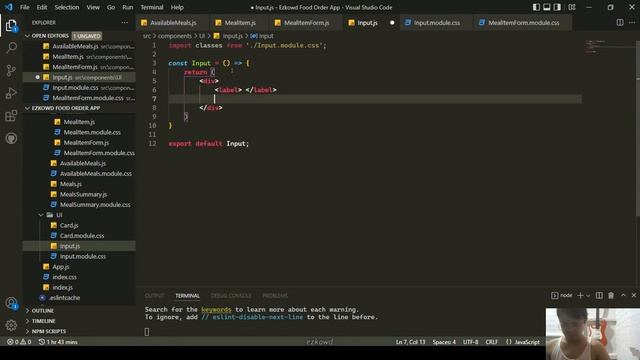This screenshot has height=360, width=640.
Task: Collapse the UI folder
Action: [x=41, y=215]
